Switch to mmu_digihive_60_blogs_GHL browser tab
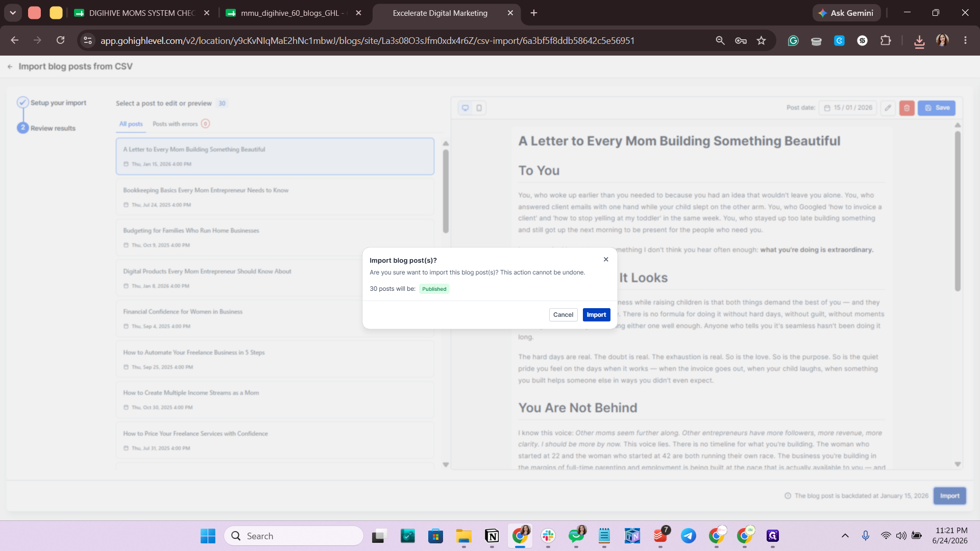The width and height of the screenshot is (980, 551). point(293,13)
